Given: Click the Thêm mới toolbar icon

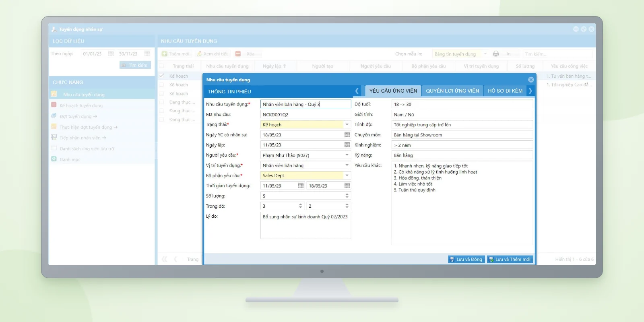Looking at the screenshot, I should pos(164,54).
